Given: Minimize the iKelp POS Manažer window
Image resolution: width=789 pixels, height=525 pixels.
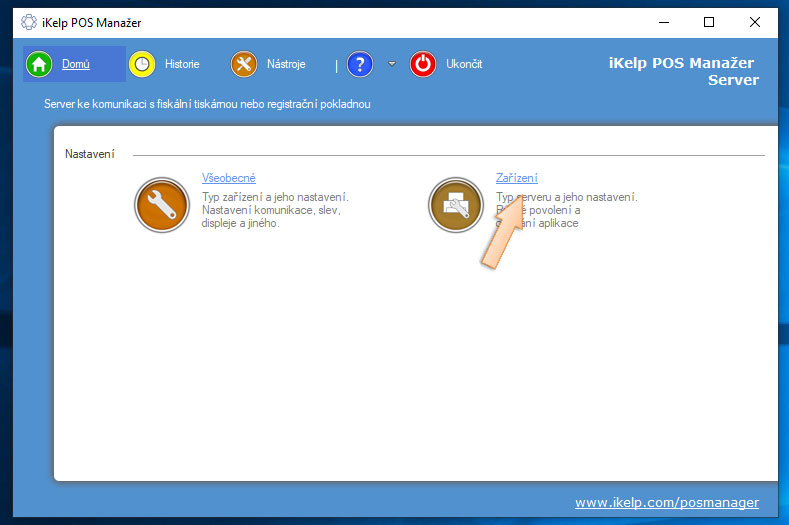Looking at the screenshot, I should coord(663,22).
